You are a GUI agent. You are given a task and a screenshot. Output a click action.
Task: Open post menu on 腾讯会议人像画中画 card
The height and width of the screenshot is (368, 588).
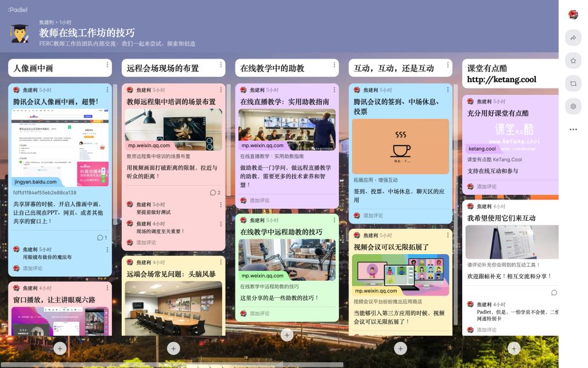click(x=107, y=90)
